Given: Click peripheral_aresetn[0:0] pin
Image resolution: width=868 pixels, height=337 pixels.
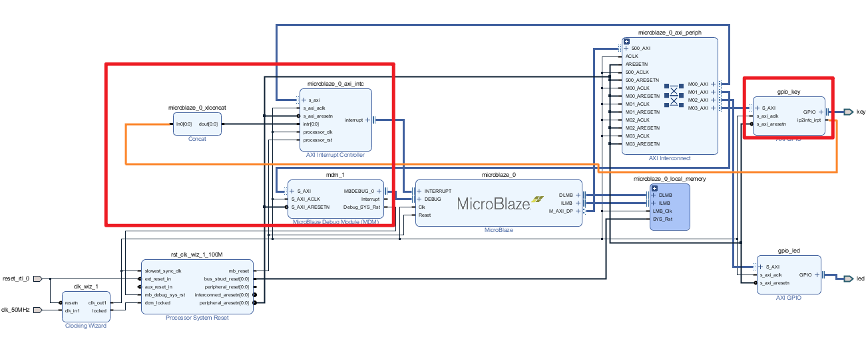Looking at the screenshot, I should coord(224,302).
